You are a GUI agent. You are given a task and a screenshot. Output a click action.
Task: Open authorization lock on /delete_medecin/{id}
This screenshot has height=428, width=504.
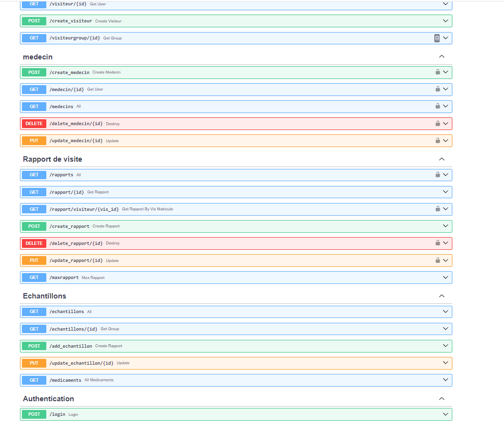[438, 124]
